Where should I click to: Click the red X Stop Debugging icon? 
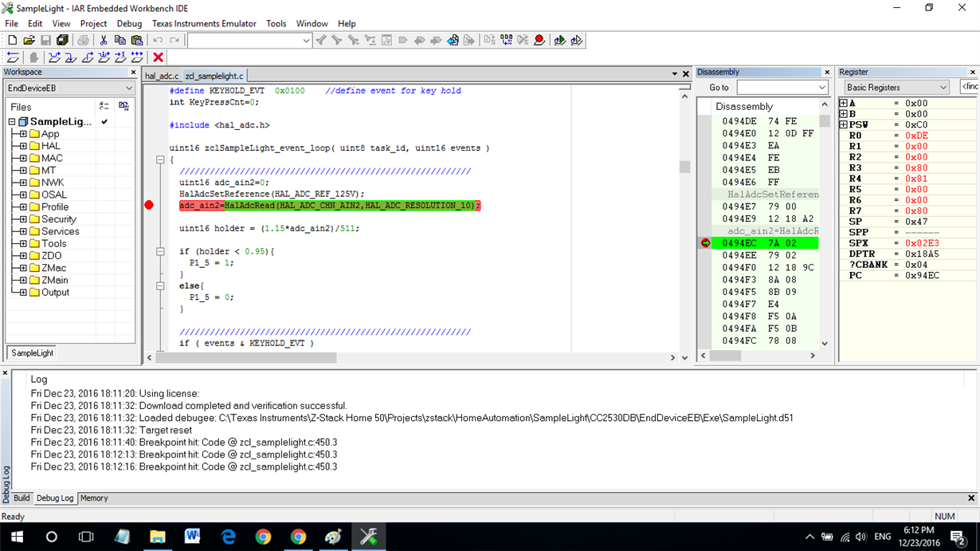pyautogui.click(x=158, y=57)
